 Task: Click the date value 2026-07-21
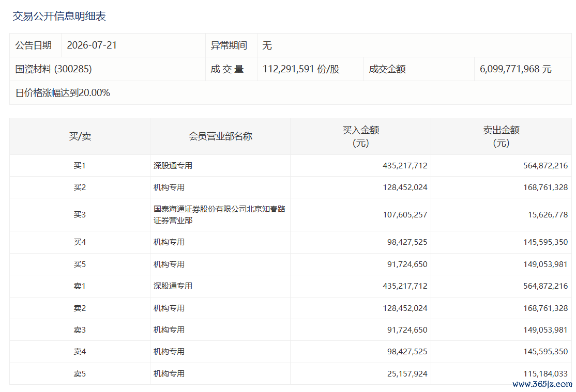tap(92, 45)
